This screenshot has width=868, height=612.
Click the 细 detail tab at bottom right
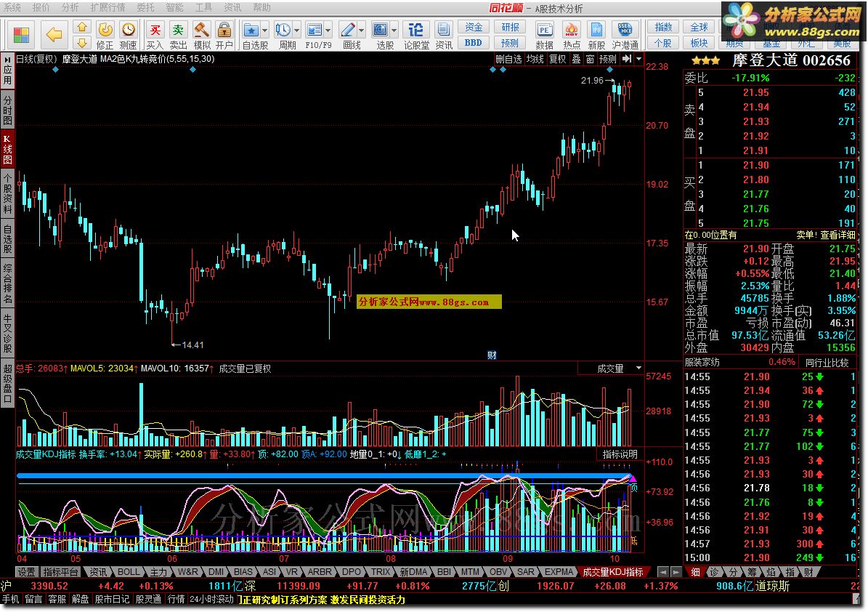click(x=694, y=571)
